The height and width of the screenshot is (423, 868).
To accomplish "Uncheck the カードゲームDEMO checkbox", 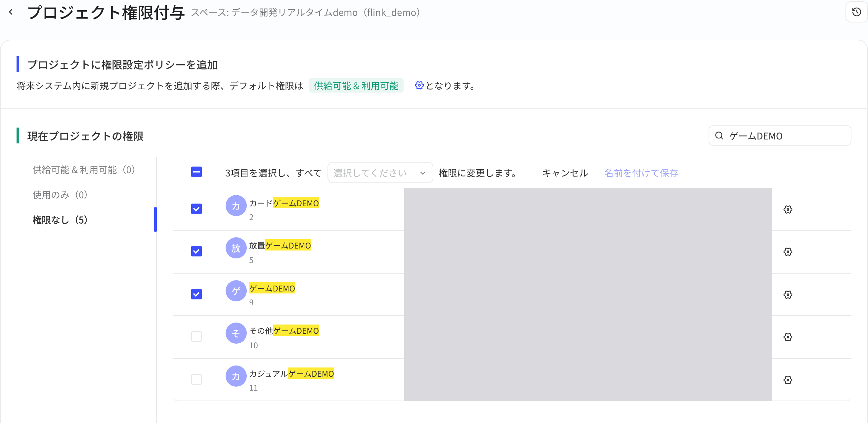I will tap(196, 209).
